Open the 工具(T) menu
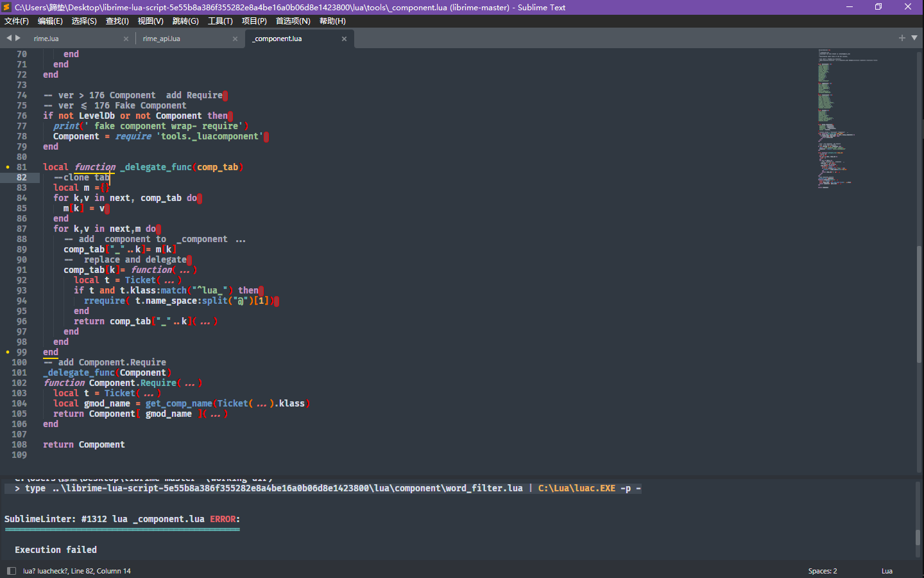924x578 pixels. [x=220, y=21]
